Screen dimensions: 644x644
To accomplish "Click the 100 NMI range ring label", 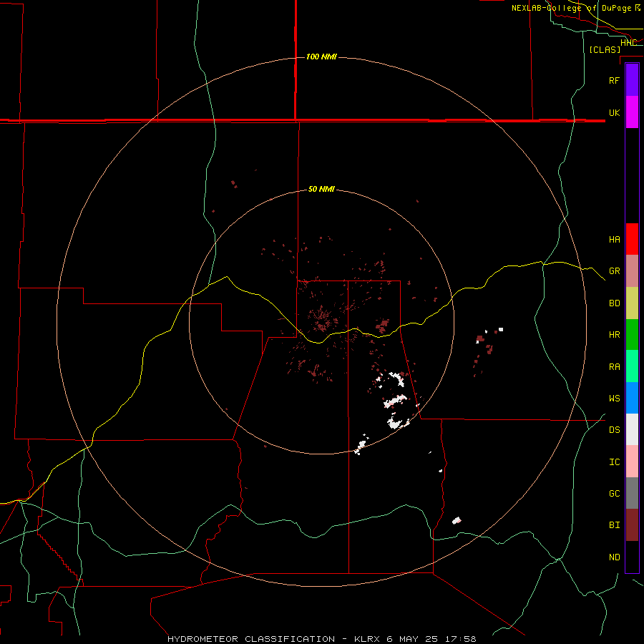I will [x=321, y=57].
